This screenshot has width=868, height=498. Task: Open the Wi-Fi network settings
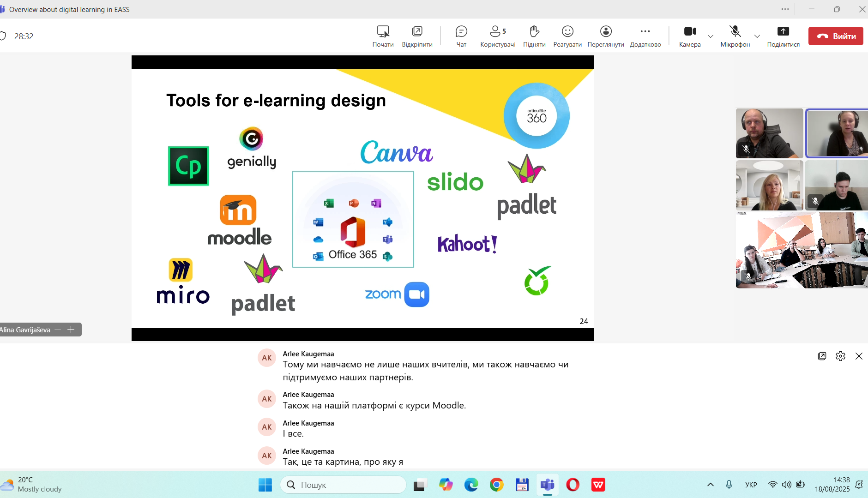coord(772,485)
